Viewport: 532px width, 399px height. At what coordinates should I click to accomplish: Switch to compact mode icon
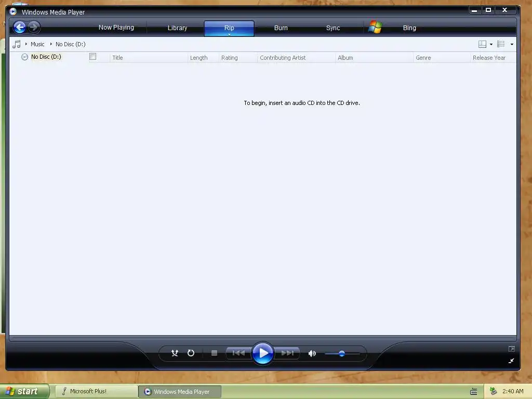coord(511,361)
